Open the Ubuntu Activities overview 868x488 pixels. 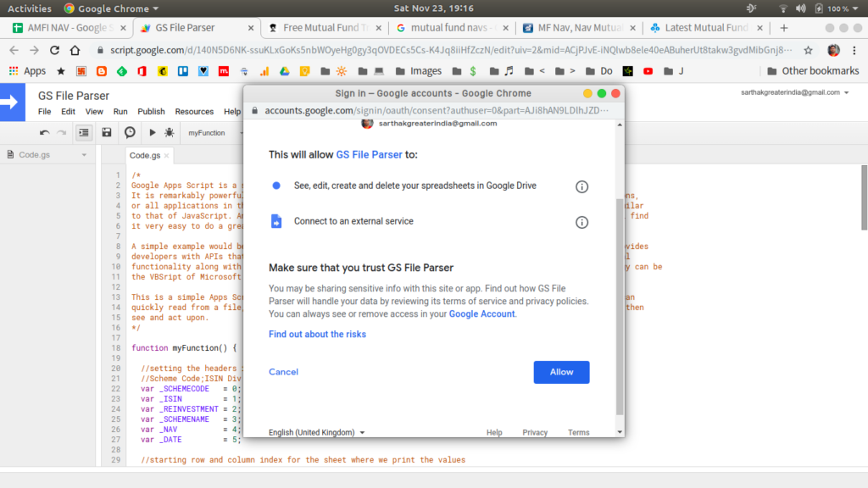30,8
